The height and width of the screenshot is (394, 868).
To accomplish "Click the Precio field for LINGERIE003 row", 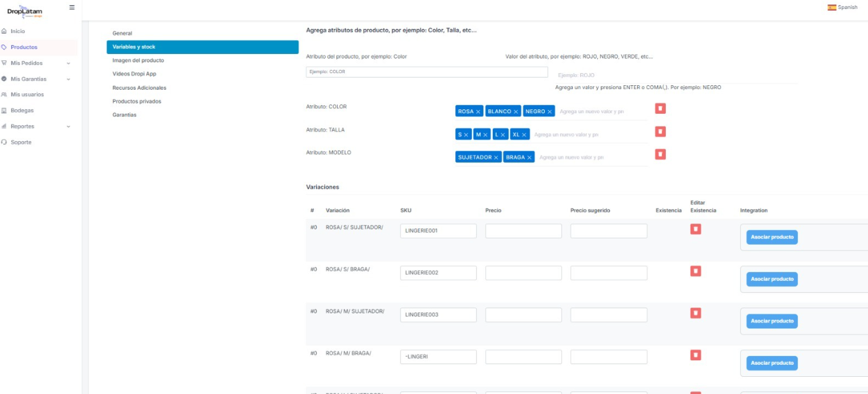I will tap(523, 315).
